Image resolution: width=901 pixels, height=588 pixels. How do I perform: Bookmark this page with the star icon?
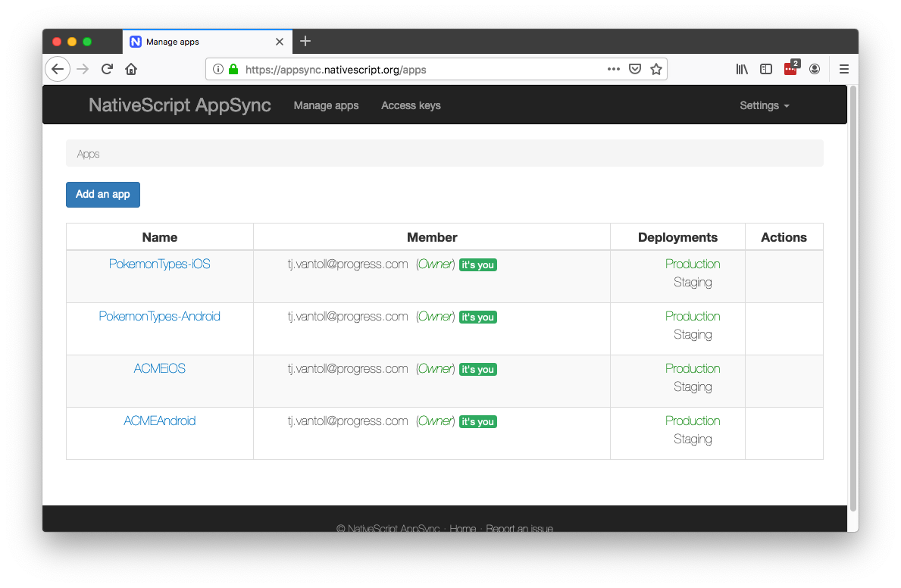point(656,69)
